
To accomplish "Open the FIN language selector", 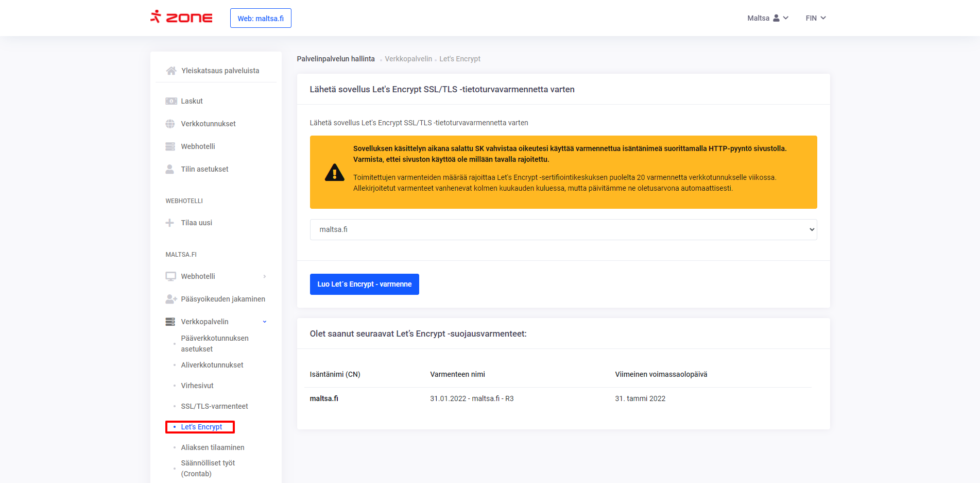I will click(x=815, y=18).
